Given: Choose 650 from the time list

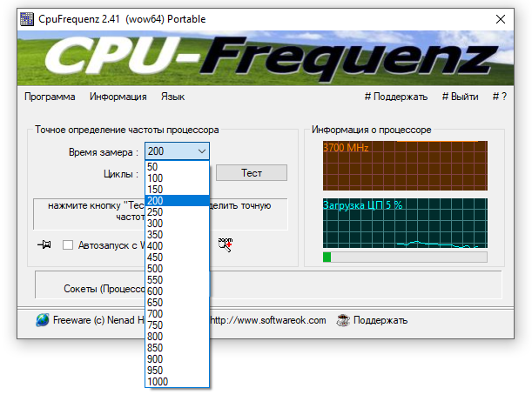Looking at the screenshot, I should point(177,302).
